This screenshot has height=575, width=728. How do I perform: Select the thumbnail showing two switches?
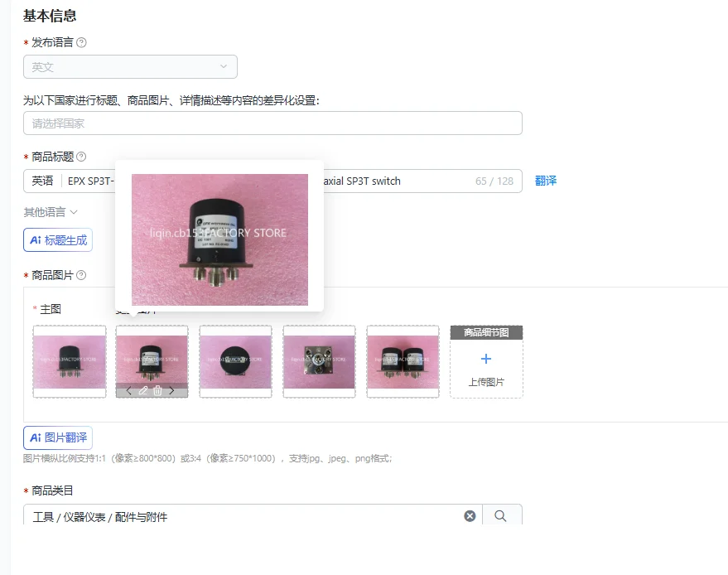click(403, 362)
